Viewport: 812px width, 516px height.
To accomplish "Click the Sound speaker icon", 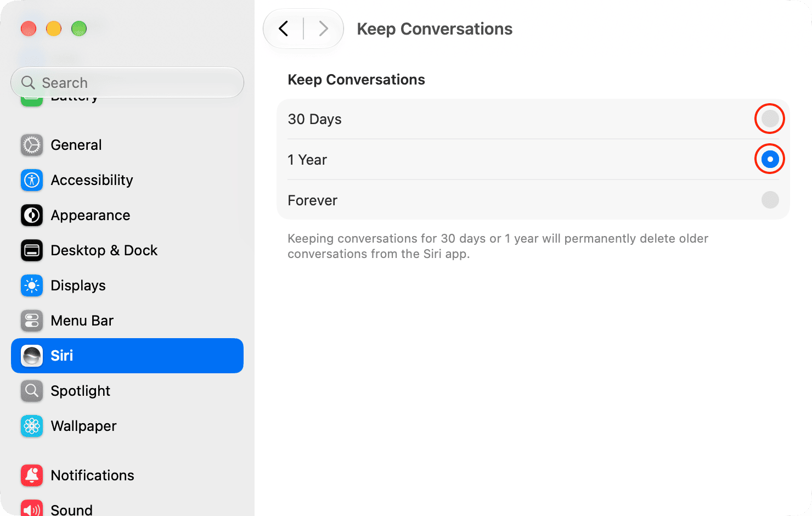I will click(32, 508).
